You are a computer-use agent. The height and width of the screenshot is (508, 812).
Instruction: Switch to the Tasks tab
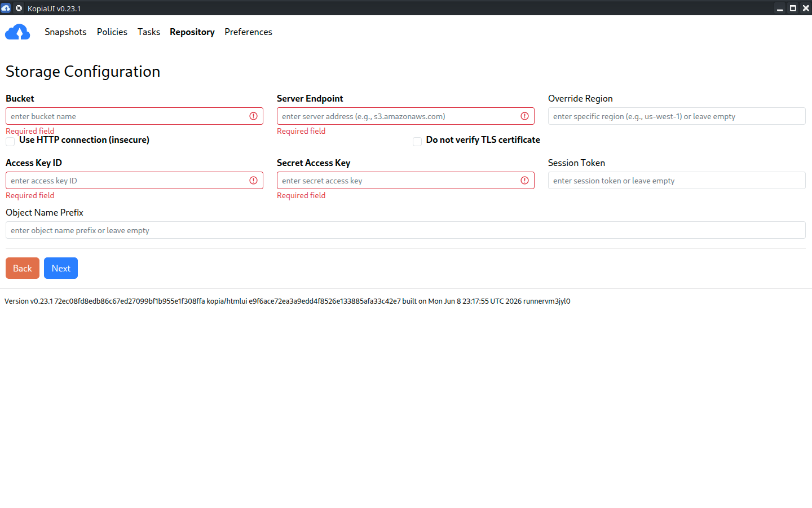[149, 32]
